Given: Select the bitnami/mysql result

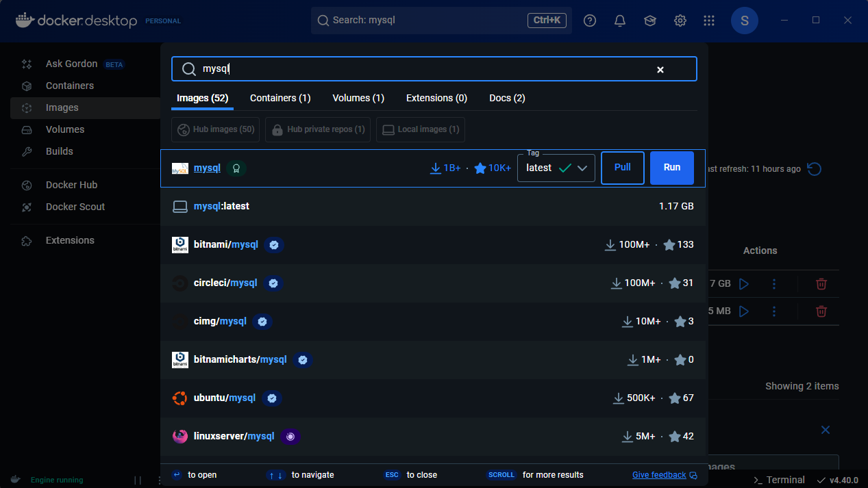Looking at the screenshot, I should coord(433,245).
